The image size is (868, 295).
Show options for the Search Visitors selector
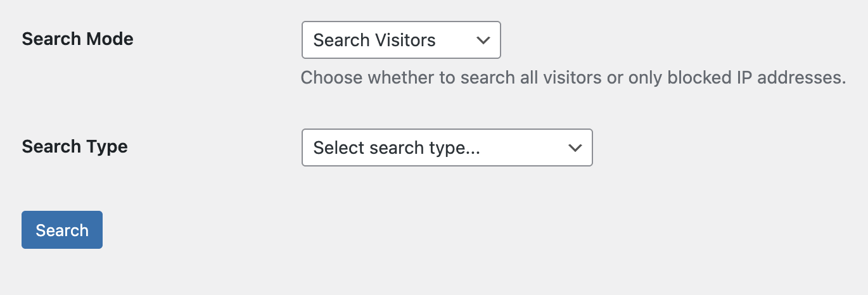[400, 40]
